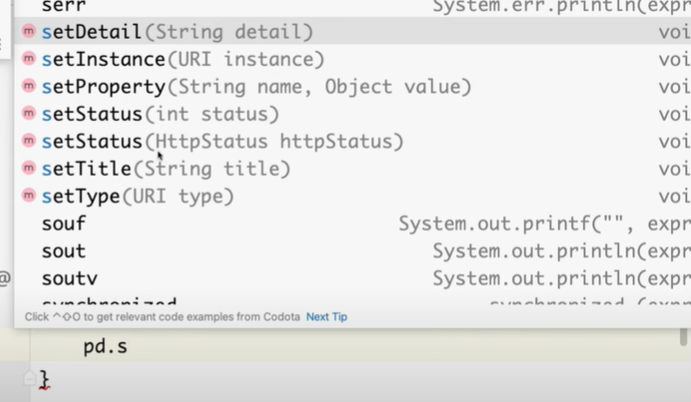Click the closing brace with error underline

click(x=45, y=380)
